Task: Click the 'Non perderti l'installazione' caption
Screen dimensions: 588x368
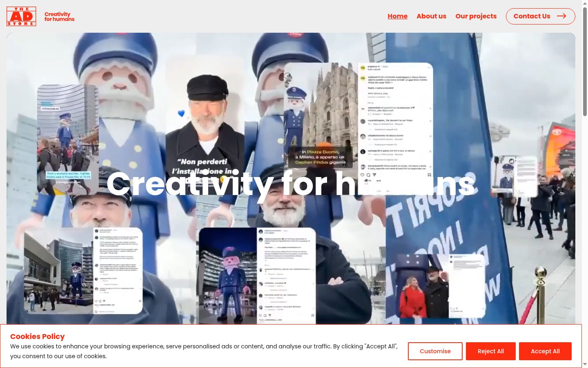Action: tap(203, 166)
